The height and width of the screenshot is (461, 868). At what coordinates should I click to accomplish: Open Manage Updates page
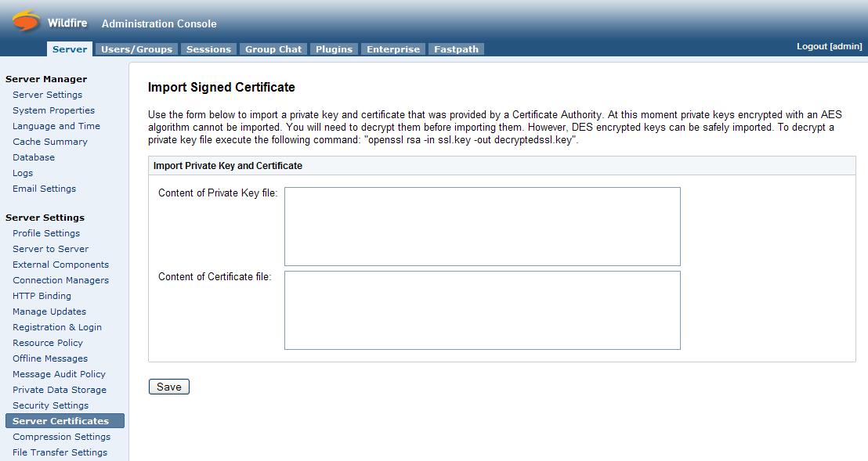click(50, 312)
